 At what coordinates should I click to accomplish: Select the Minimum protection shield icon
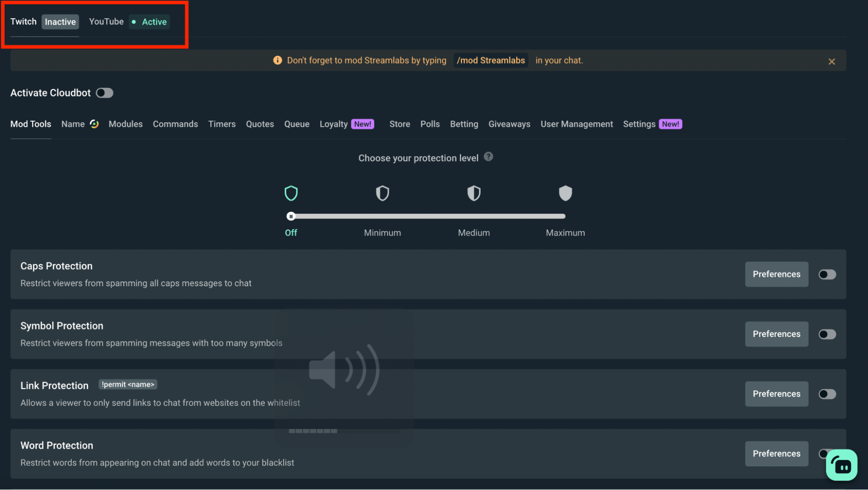click(x=382, y=193)
